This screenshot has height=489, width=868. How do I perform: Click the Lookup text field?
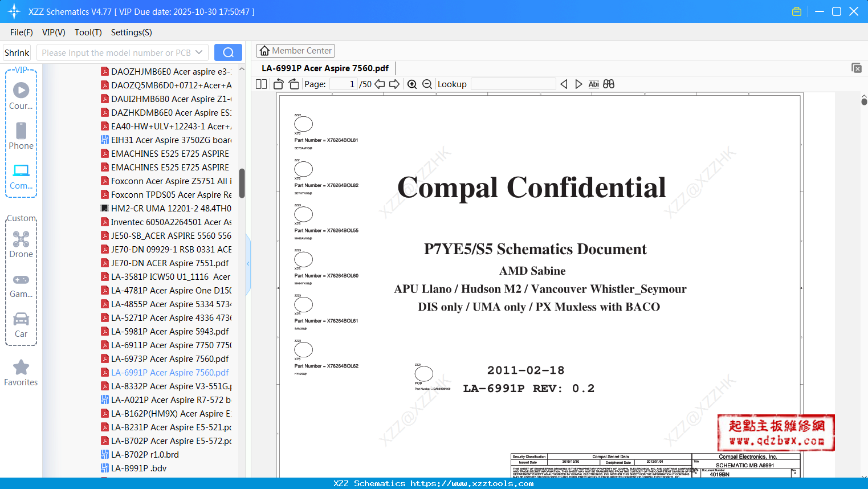[x=513, y=84]
